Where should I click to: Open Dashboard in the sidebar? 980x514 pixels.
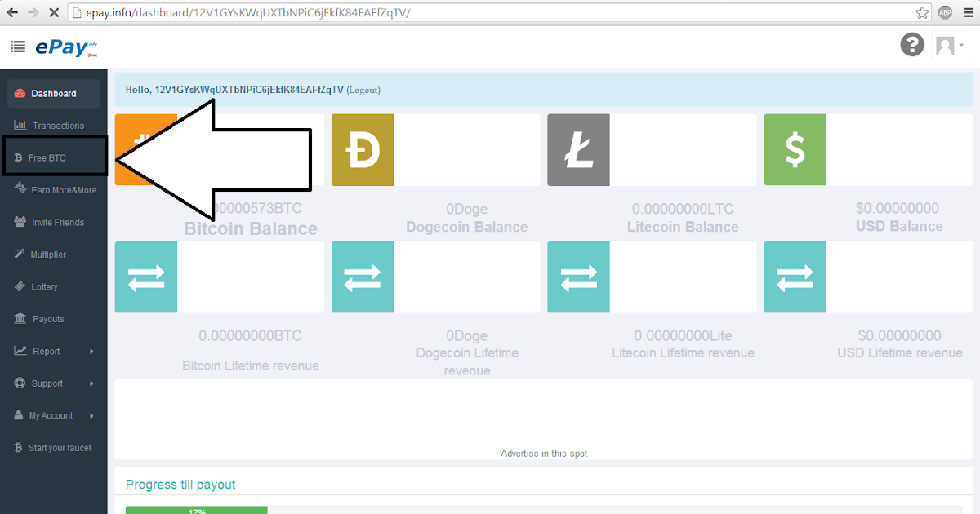(54, 94)
